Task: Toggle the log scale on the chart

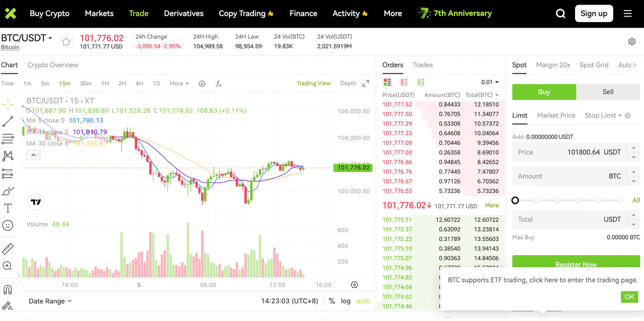Action: [x=346, y=301]
